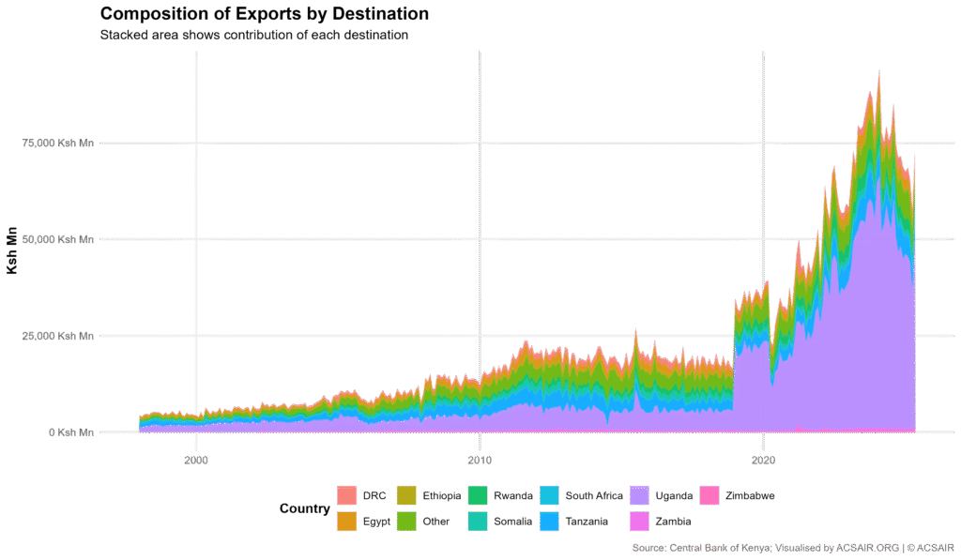Pick the Somalia legend swatch

click(476, 521)
